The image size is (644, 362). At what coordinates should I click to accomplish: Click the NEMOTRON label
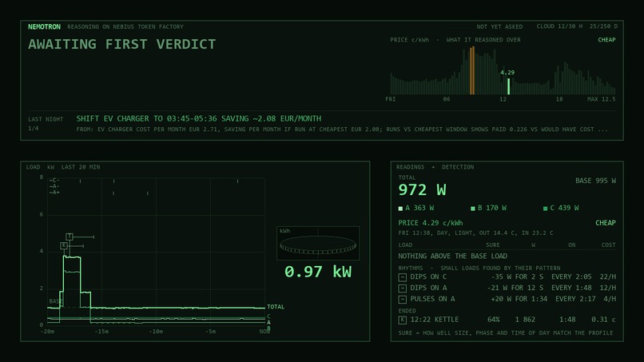(x=44, y=26)
